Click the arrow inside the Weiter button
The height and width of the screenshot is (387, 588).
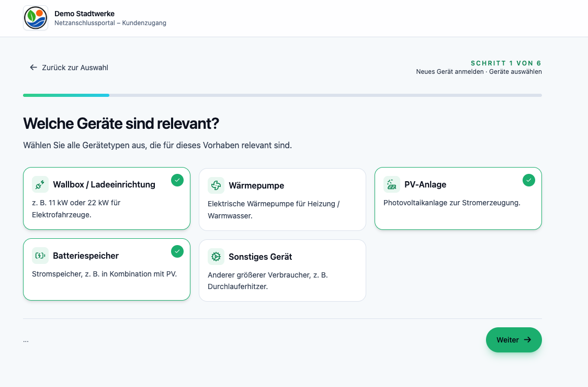[528, 340]
